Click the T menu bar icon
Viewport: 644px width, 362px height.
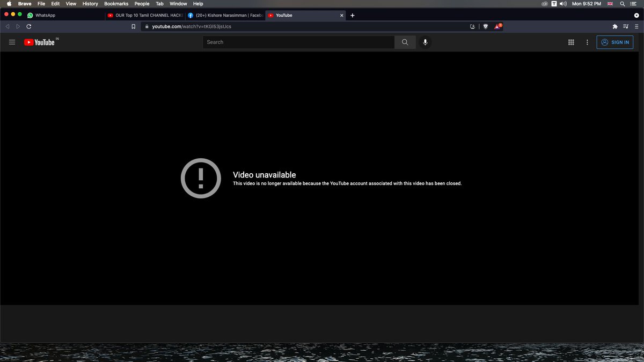[554, 4]
